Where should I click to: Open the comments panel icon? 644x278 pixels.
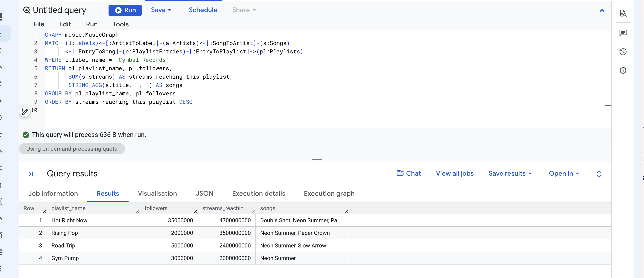point(623,33)
